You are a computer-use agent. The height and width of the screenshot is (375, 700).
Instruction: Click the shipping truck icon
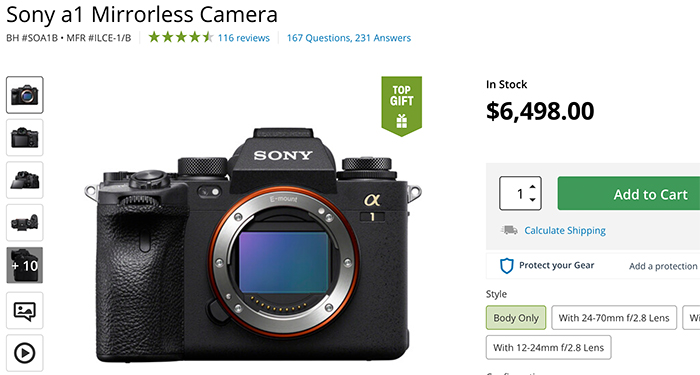509,230
